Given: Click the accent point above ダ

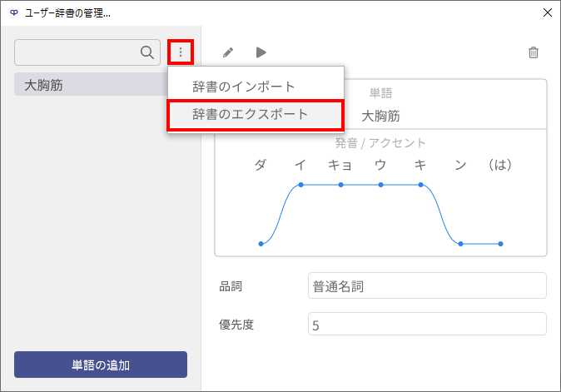Looking at the screenshot, I should 261,244.
